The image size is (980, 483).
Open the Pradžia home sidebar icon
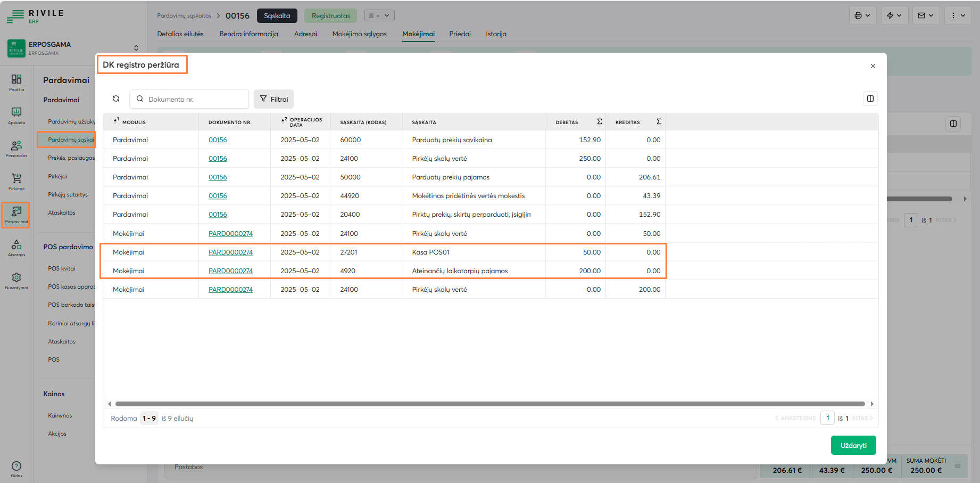point(16,82)
